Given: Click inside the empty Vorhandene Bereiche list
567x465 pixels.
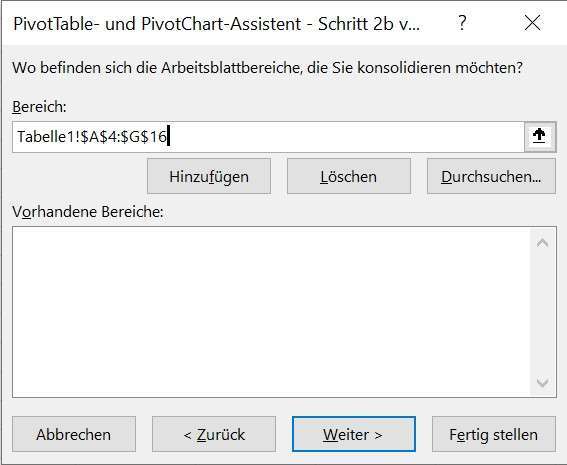Looking at the screenshot, I should click(x=271, y=312).
